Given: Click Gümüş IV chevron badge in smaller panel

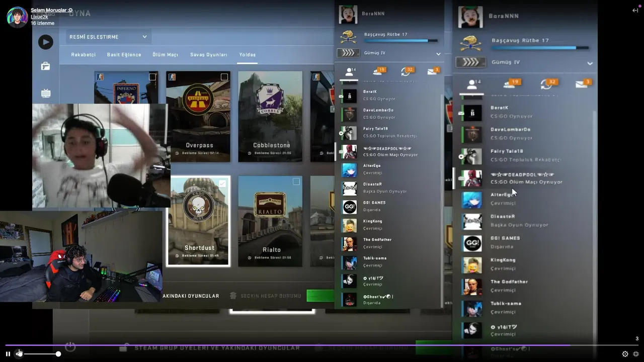Looking at the screenshot, I should click(x=348, y=53).
